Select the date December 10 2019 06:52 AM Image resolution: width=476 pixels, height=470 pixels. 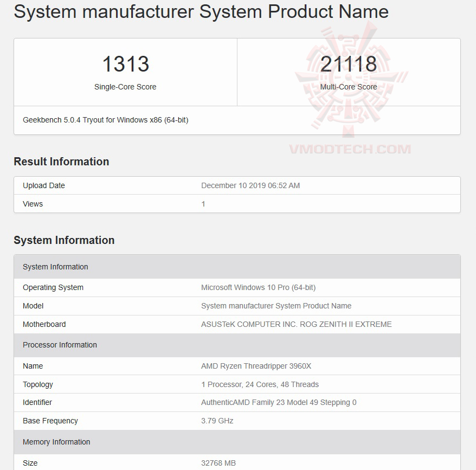click(250, 185)
